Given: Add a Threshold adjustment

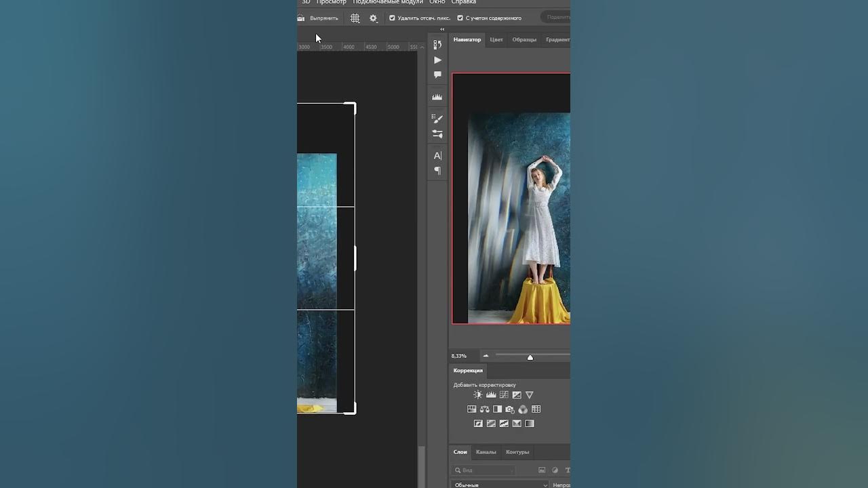Looking at the screenshot, I should pyautogui.click(x=504, y=424).
